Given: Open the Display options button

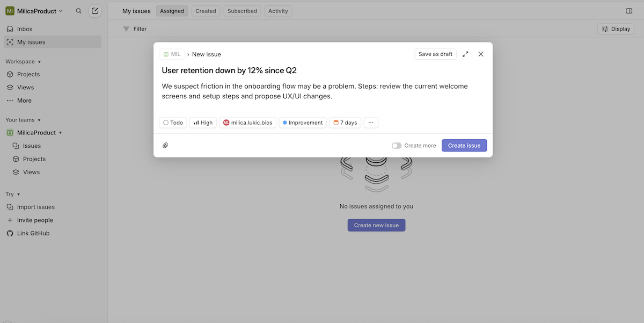Looking at the screenshot, I should (x=616, y=29).
